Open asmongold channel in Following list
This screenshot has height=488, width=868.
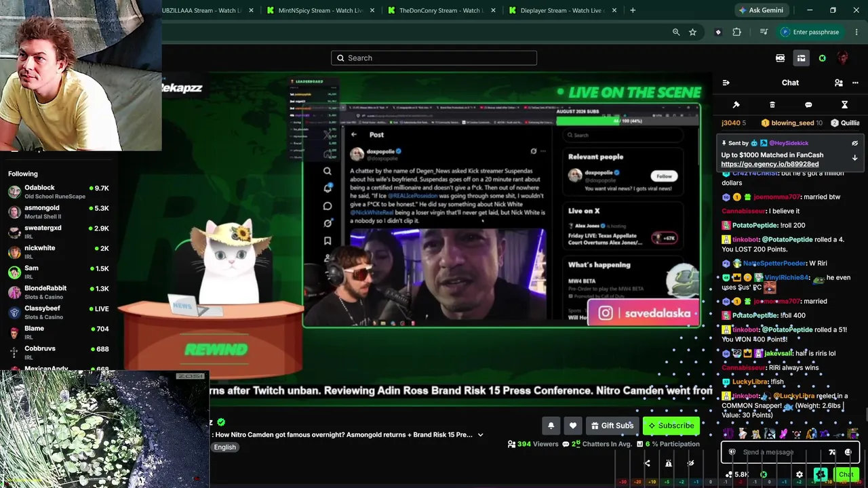[x=58, y=212]
